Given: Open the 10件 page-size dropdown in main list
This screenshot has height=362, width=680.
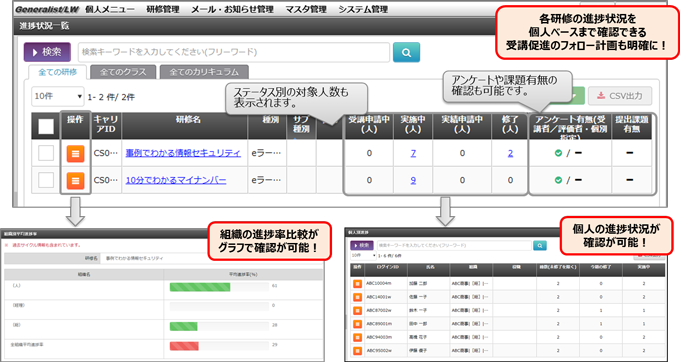Looking at the screenshot, I should 58,96.
